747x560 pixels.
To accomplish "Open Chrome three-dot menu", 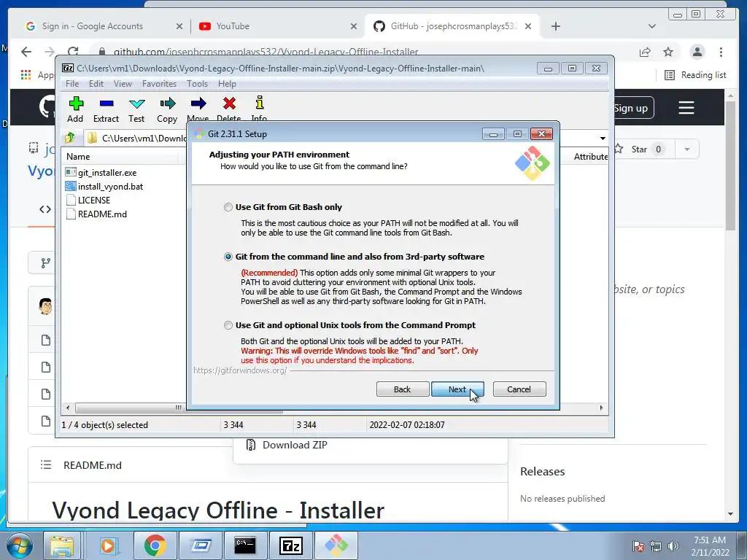I will click(x=721, y=52).
